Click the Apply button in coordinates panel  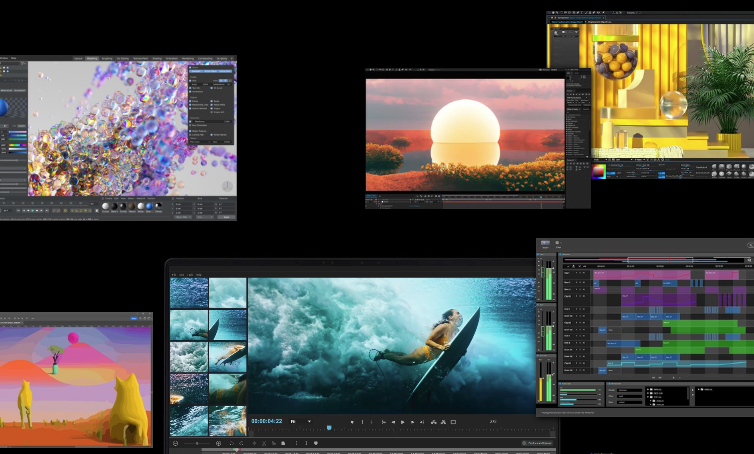[224, 216]
